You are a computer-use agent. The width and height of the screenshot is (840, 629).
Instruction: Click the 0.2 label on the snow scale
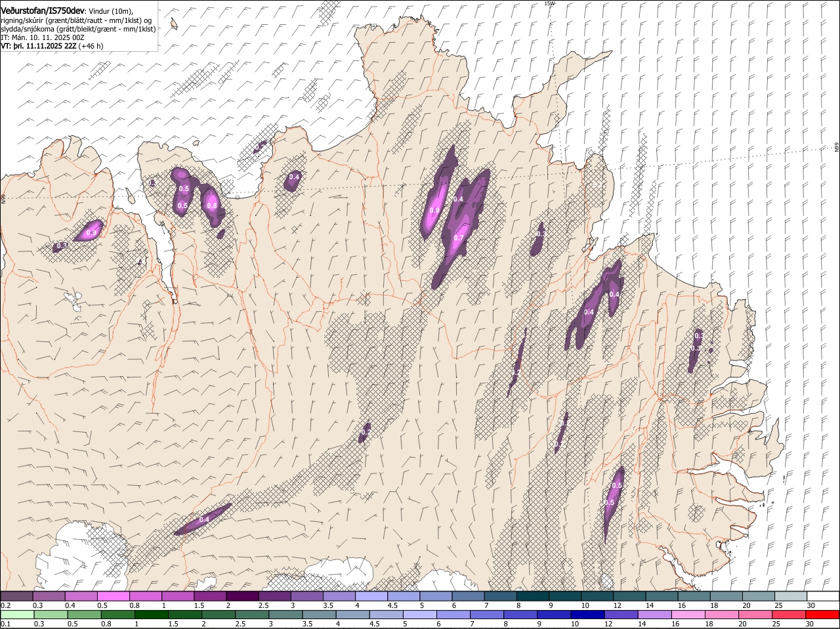coord(5,605)
